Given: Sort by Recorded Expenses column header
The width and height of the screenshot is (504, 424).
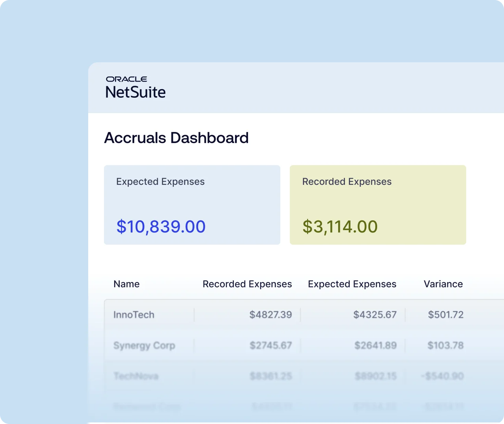Looking at the screenshot, I should (247, 284).
